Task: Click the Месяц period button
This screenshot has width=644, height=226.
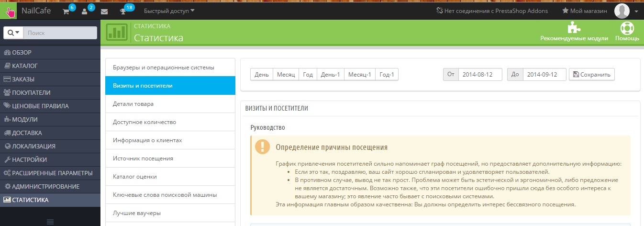Action: click(286, 75)
